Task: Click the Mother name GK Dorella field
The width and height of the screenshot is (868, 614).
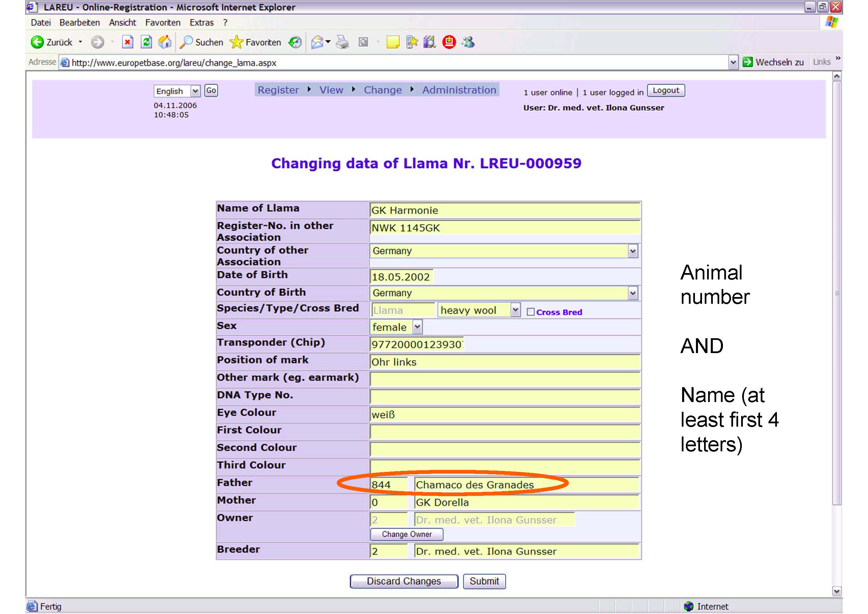Action: (527, 502)
